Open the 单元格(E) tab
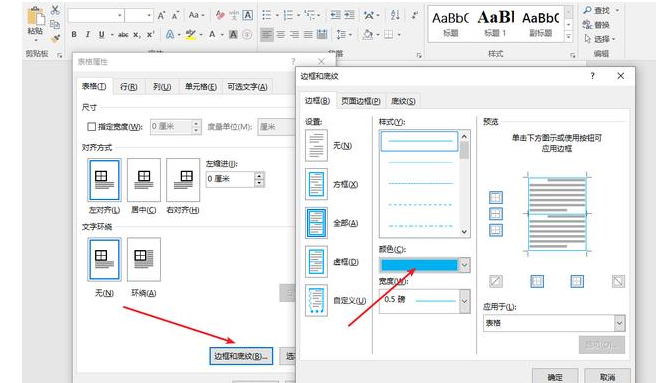Image resolution: width=656 pixels, height=383 pixels. pyautogui.click(x=201, y=87)
